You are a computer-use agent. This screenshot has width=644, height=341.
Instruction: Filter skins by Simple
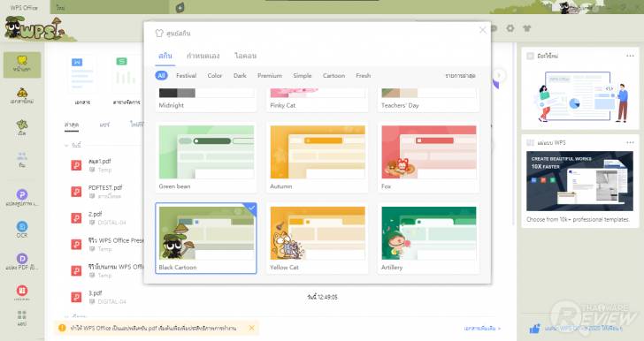303,75
